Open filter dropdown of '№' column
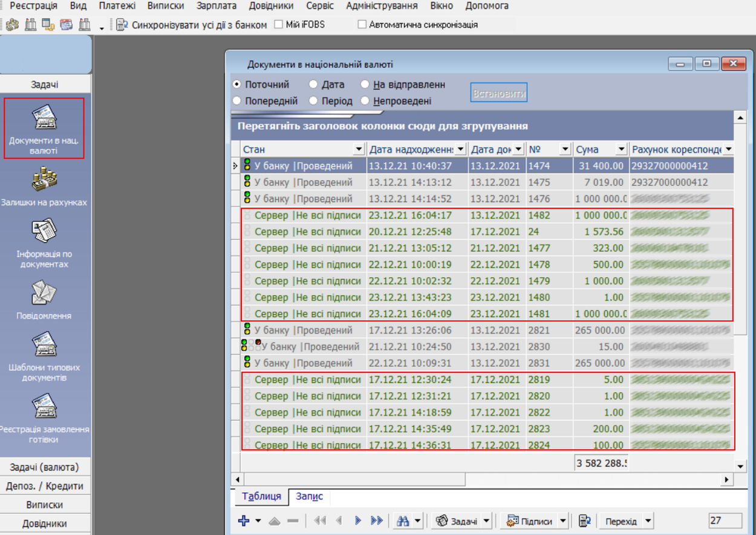756x535 pixels. point(565,149)
